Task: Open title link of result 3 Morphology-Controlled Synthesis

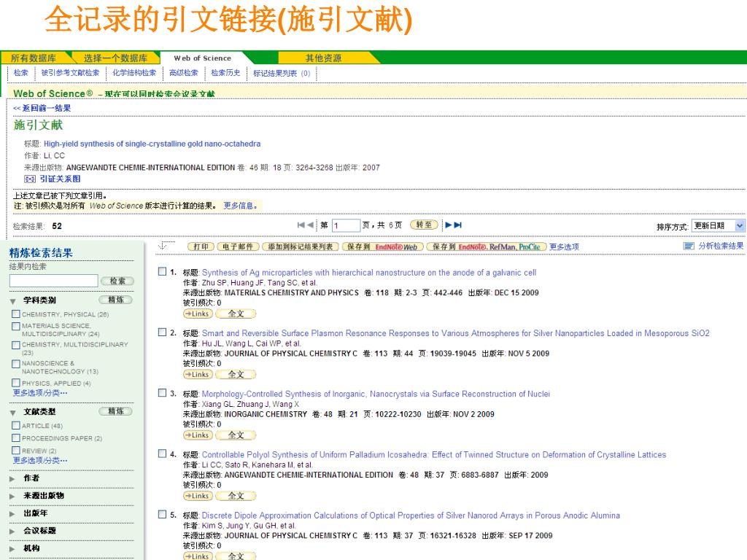Action: pyautogui.click(x=376, y=394)
